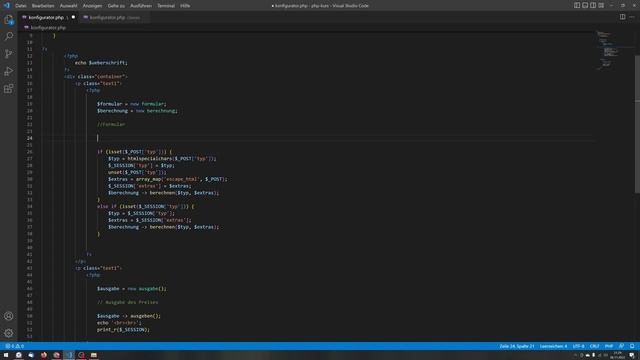Open errors and warnings status indicator

pos(15,346)
